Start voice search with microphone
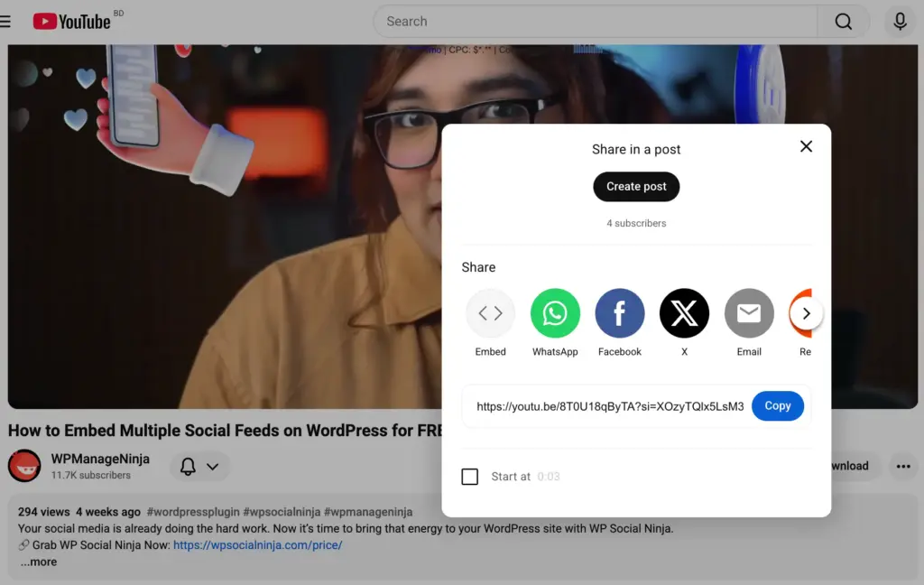 click(900, 22)
